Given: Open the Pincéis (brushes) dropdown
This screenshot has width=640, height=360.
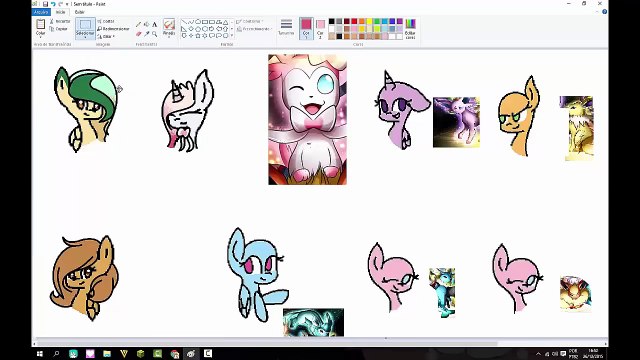Looking at the screenshot, I should tap(169, 36).
